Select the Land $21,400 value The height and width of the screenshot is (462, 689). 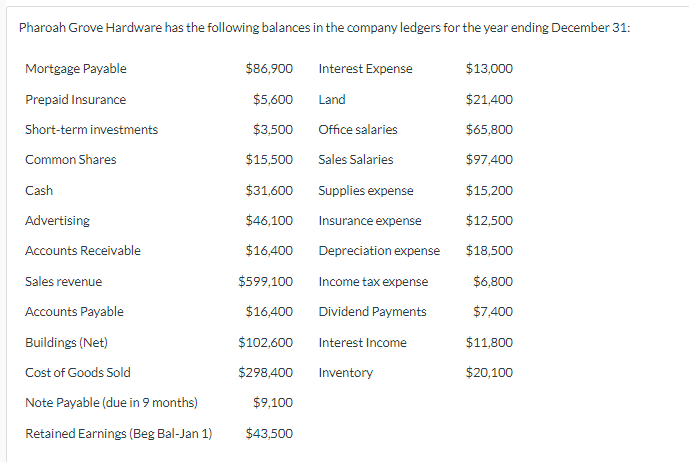489,99
